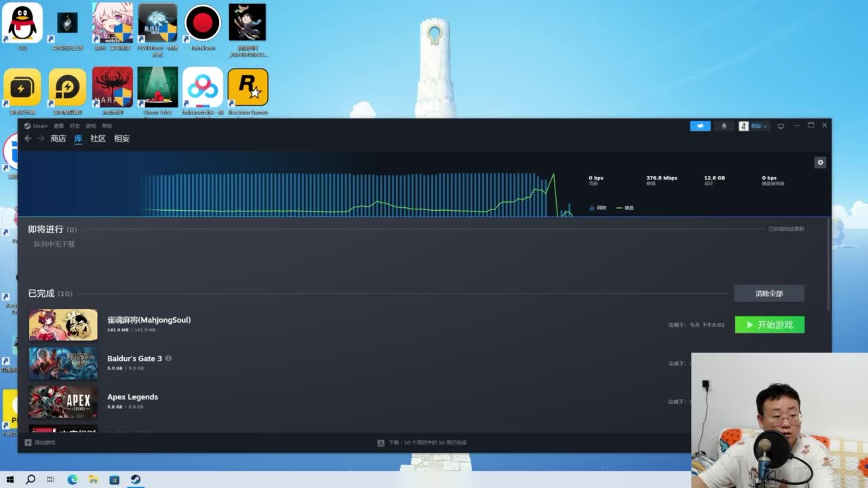Open Baldur's Gate 3 thumbnail
Viewport: 868px width, 488px height.
[x=63, y=363]
